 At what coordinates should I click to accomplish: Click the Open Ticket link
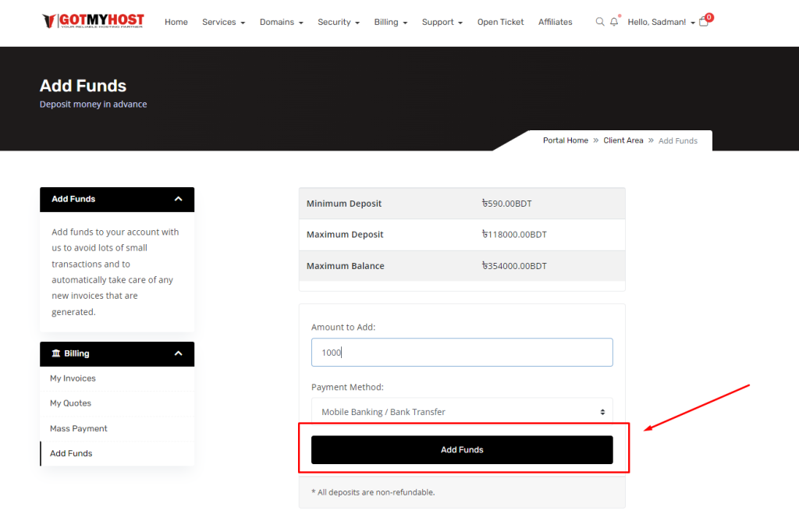pos(500,22)
